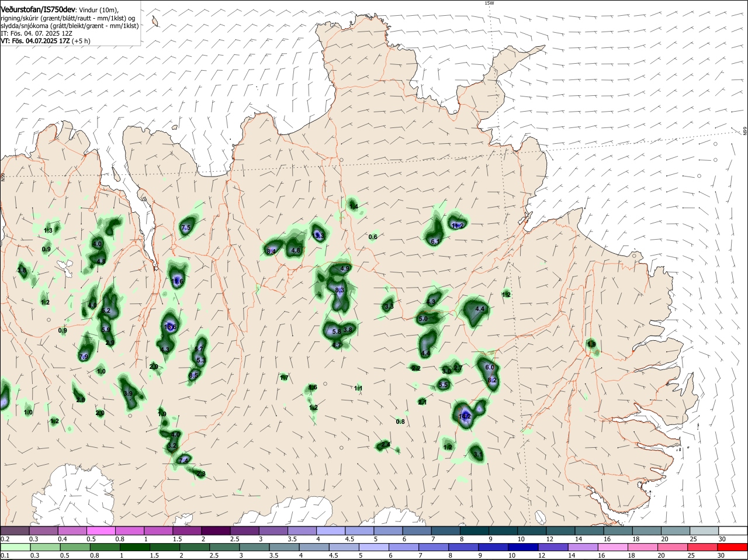
Task: Click the 6.1 precipitation value
Action: click(x=435, y=241)
